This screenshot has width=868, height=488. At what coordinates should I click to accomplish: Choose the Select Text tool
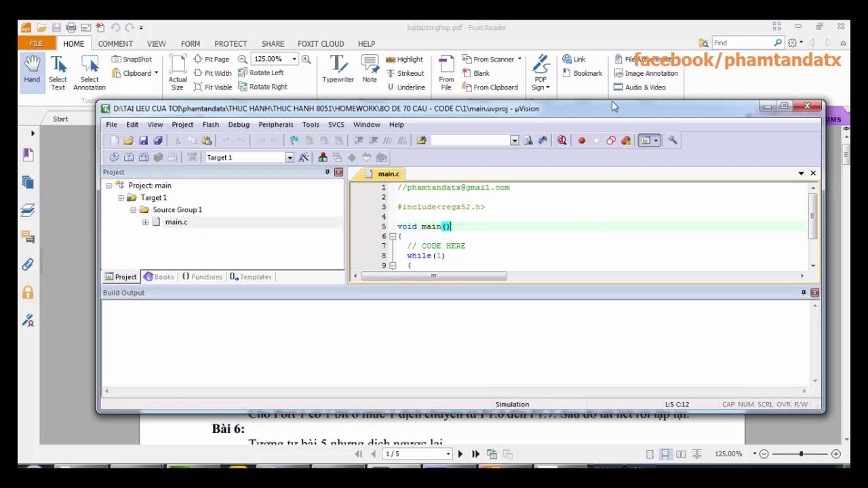coord(58,73)
